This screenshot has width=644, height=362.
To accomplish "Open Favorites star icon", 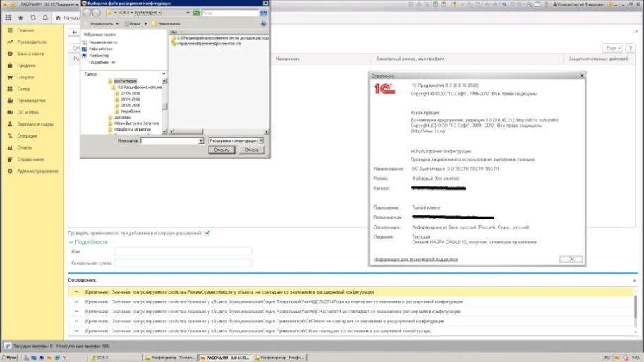I will tap(20, 18).
